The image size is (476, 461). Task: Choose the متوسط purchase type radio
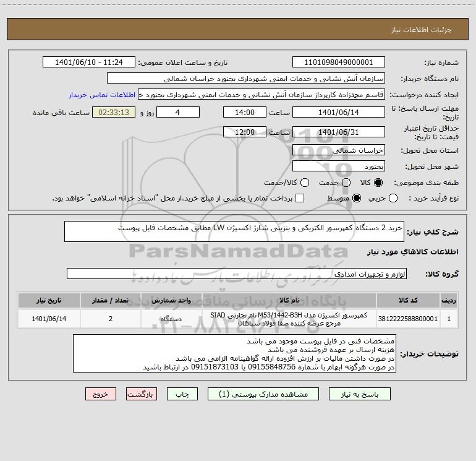(x=357, y=198)
